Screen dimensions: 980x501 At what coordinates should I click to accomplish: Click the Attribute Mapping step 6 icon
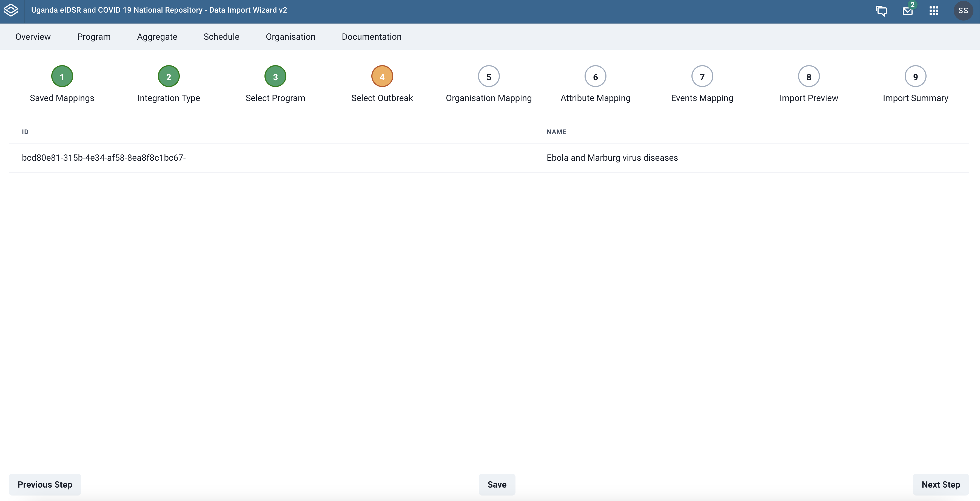point(595,77)
